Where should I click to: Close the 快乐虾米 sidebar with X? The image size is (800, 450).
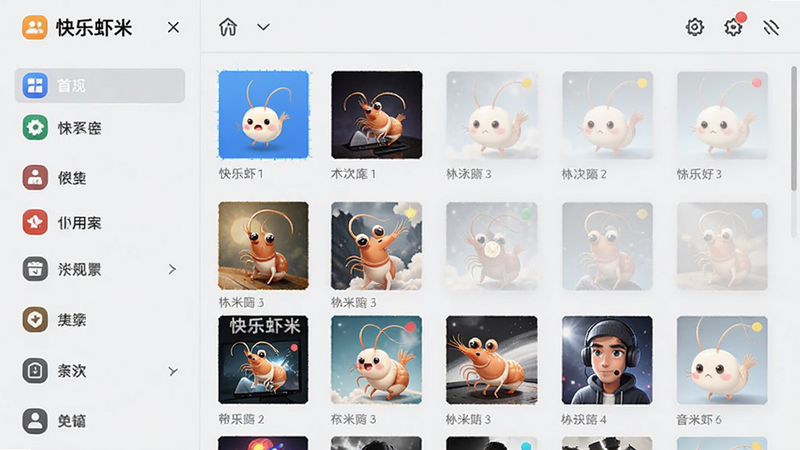pyautogui.click(x=173, y=27)
